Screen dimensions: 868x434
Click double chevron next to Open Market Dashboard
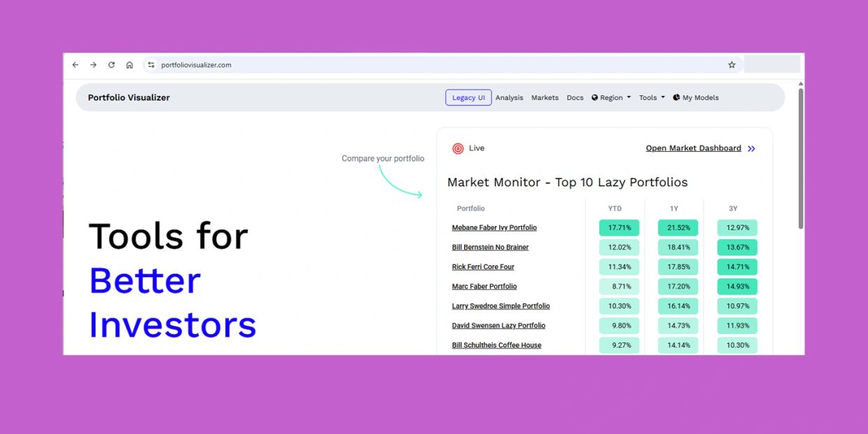751,148
